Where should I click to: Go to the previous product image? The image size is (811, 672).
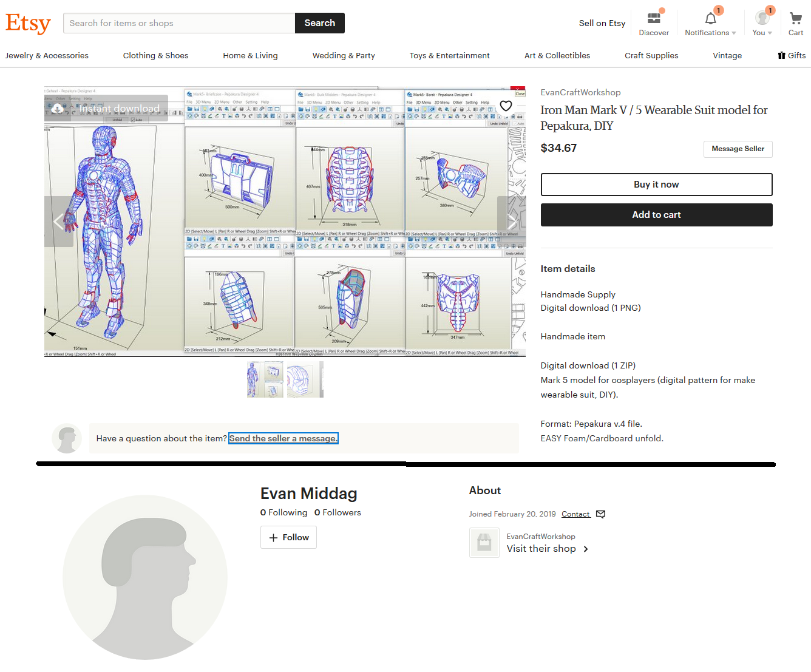[58, 221]
